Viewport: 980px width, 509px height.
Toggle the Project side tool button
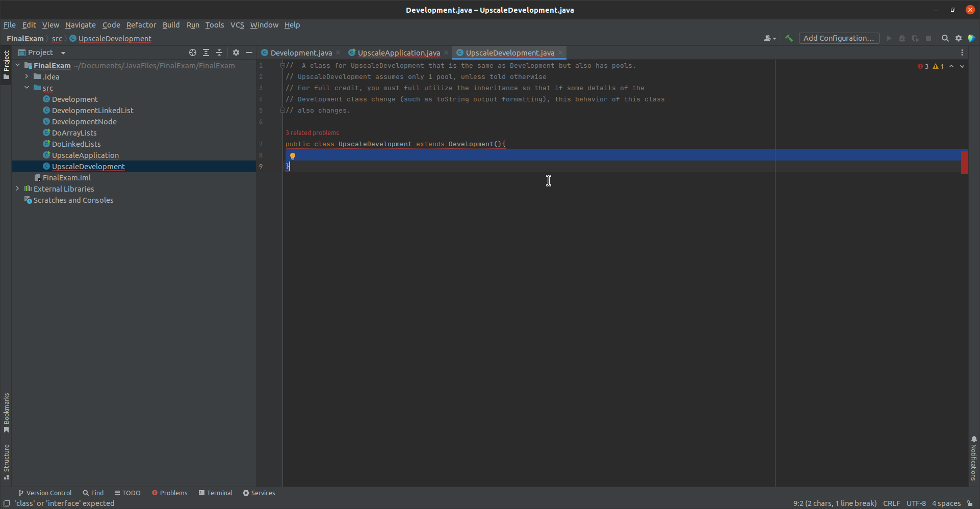(x=6, y=65)
